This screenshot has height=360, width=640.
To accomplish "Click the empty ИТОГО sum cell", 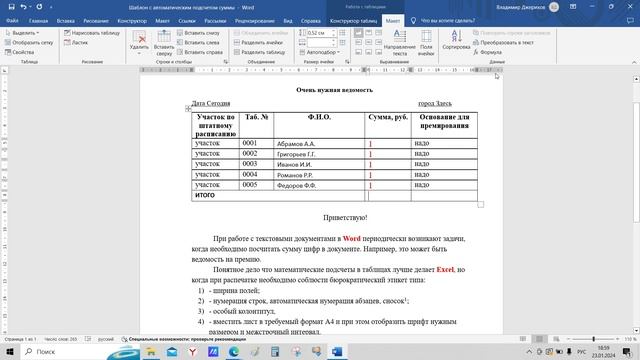I will pos(388,196).
